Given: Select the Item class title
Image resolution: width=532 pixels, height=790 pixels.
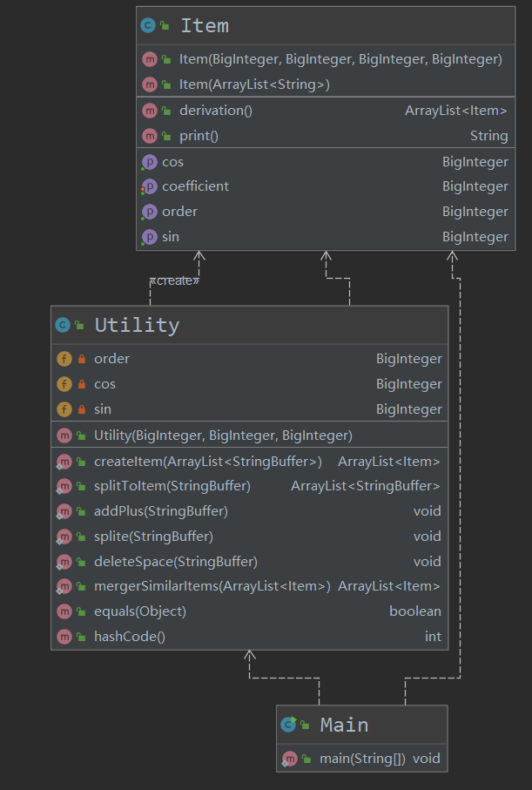Looking at the screenshot, I should pyautogui.click(x=205, y=26).
